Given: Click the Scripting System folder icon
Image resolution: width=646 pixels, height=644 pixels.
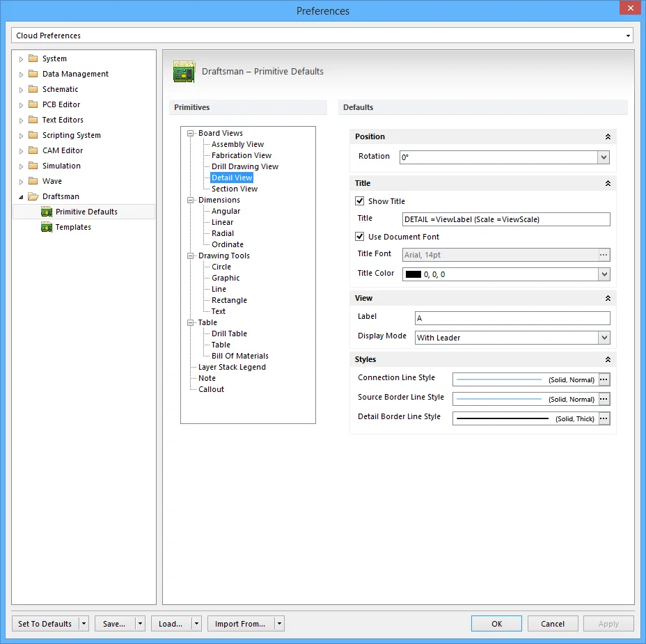Looking at the screenshot, I should point(33,135).
